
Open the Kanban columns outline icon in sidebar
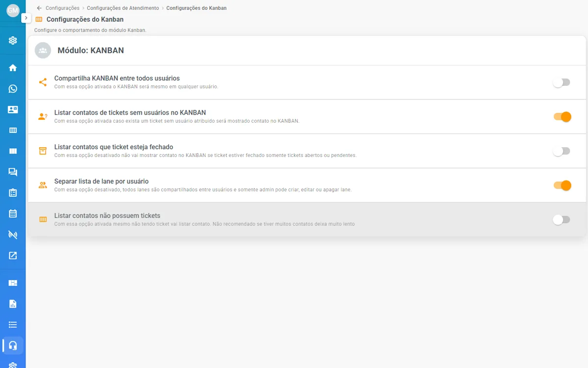pos(13,130)
